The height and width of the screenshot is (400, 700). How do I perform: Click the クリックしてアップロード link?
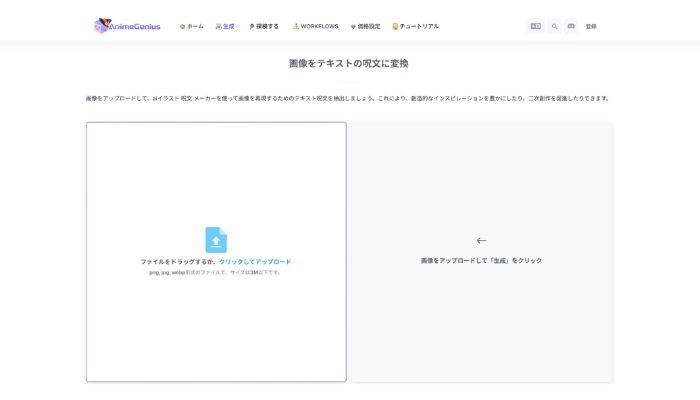[255, 261]
